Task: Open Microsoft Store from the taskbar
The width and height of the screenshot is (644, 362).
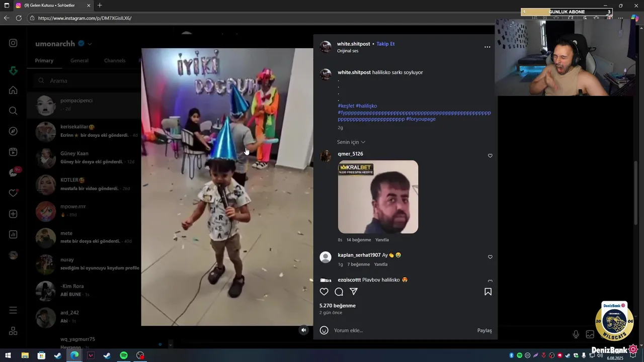Action: click(42, 355)
